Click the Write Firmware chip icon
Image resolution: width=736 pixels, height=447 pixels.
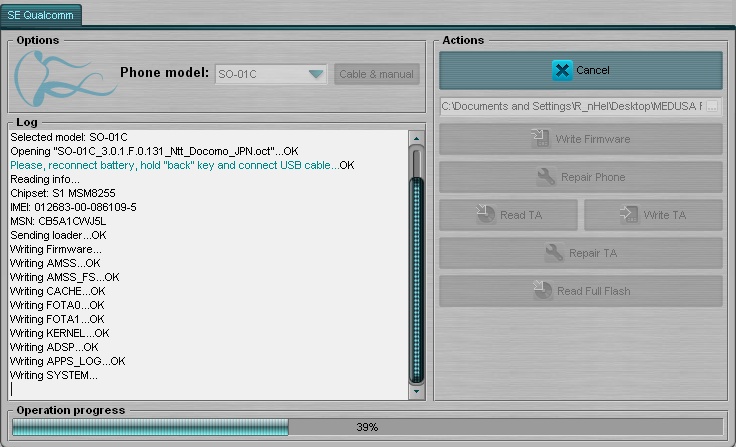[540, 139]
